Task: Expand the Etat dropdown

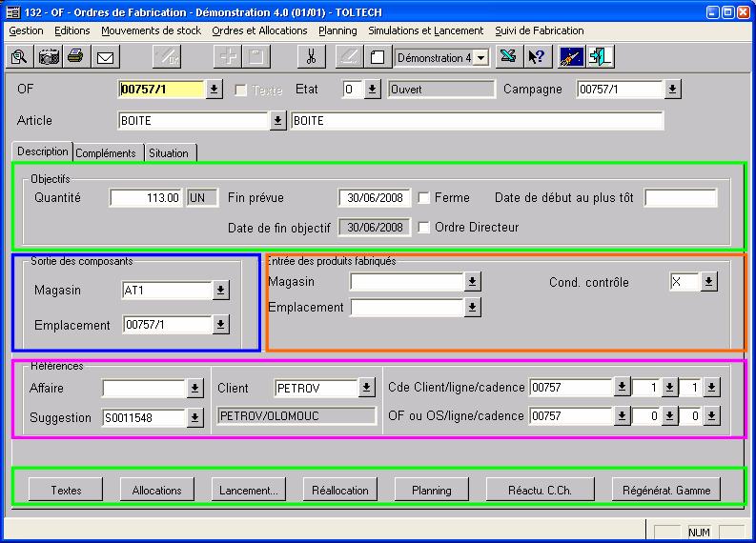Action: pos(372,90)
